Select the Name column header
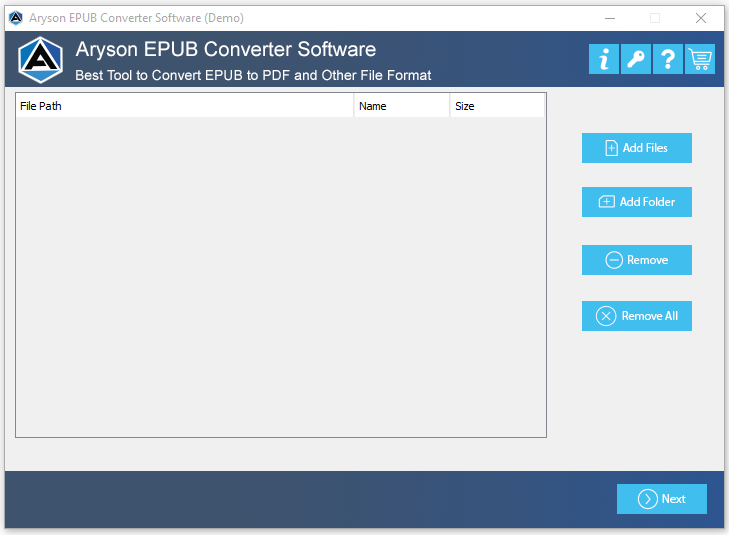 [x=402, y=106]
